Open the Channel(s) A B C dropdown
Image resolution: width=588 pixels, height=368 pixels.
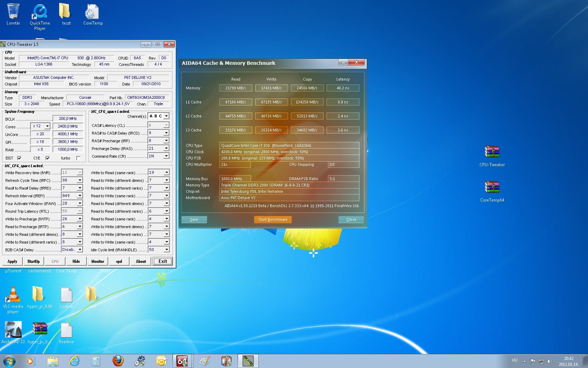(166, 116)
